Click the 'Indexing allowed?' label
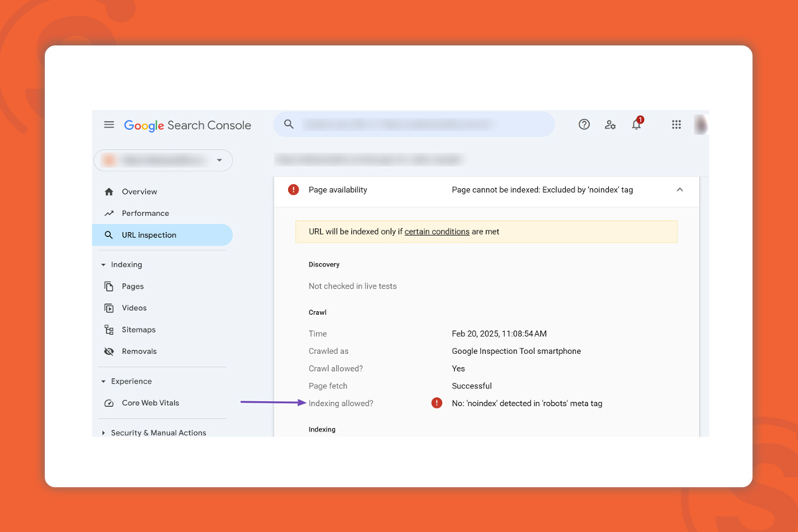The image size is (798, 532). (341, 404)
